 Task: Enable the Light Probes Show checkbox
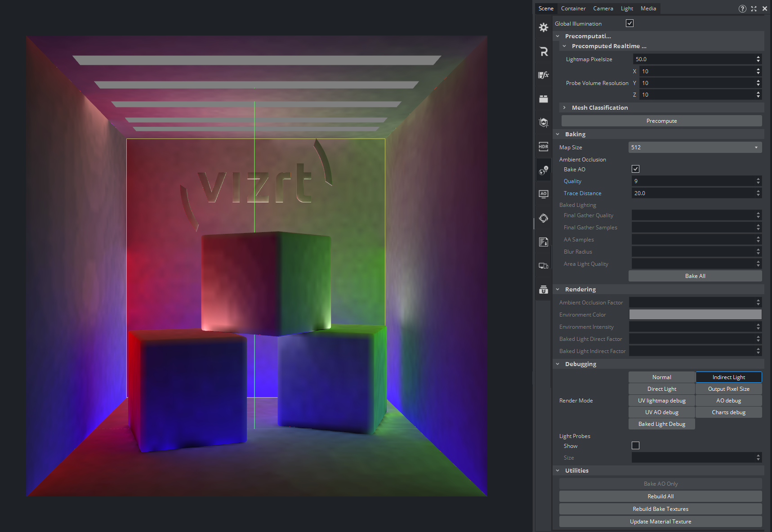point(635,446)
